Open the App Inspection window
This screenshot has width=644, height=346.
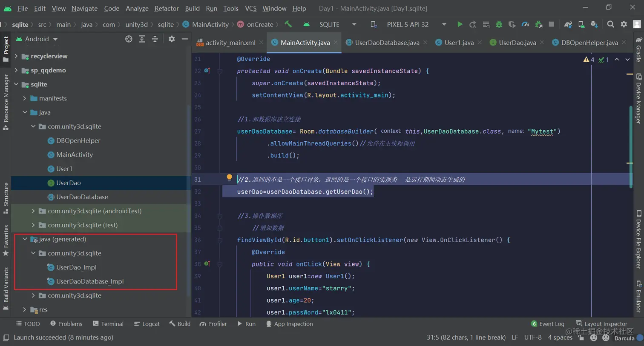click(x=289, y=324)
